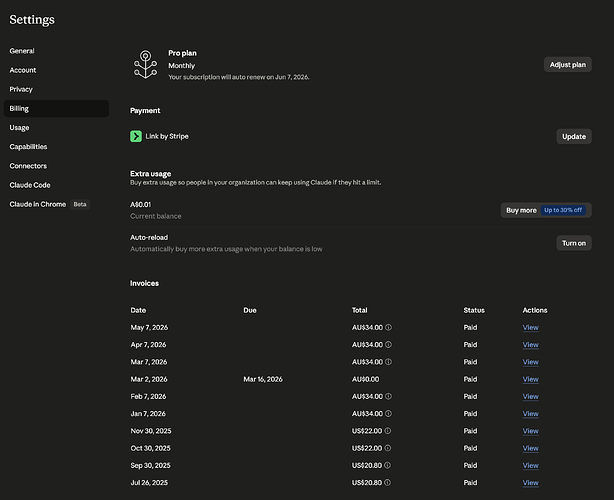View the Mar 7, 2026 invoice
The image size is (614, 500).
(x=531, y=362)
